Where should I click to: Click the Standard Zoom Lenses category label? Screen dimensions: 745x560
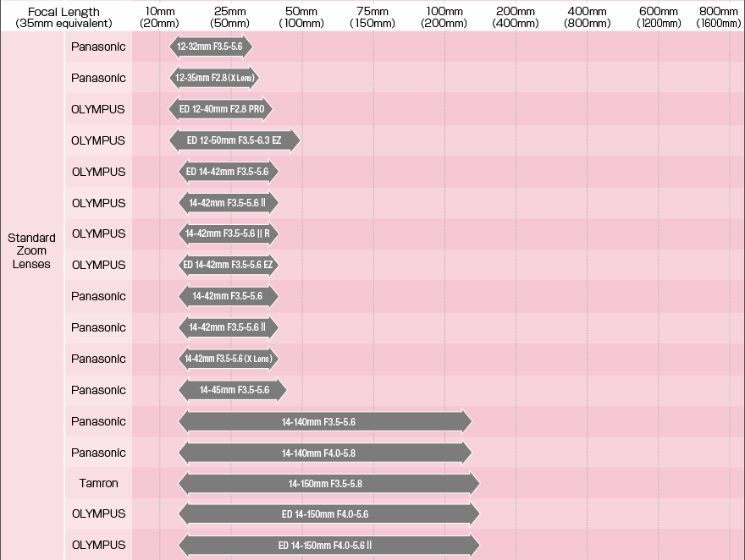32,251
